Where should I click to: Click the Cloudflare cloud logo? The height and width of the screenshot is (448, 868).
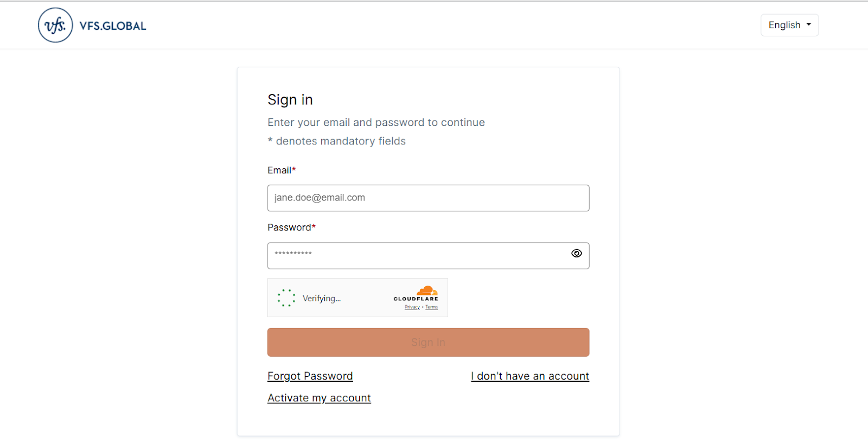click(x=427, y=291)
